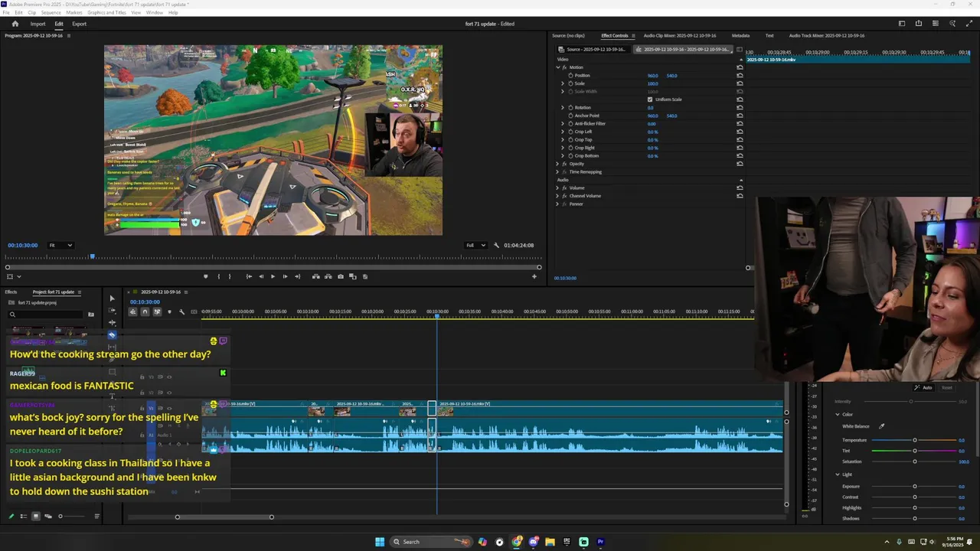The width and height of the screenshot is (980, 551).
Task: Open Program monitor wrench settings
Action: click(496, 245)
